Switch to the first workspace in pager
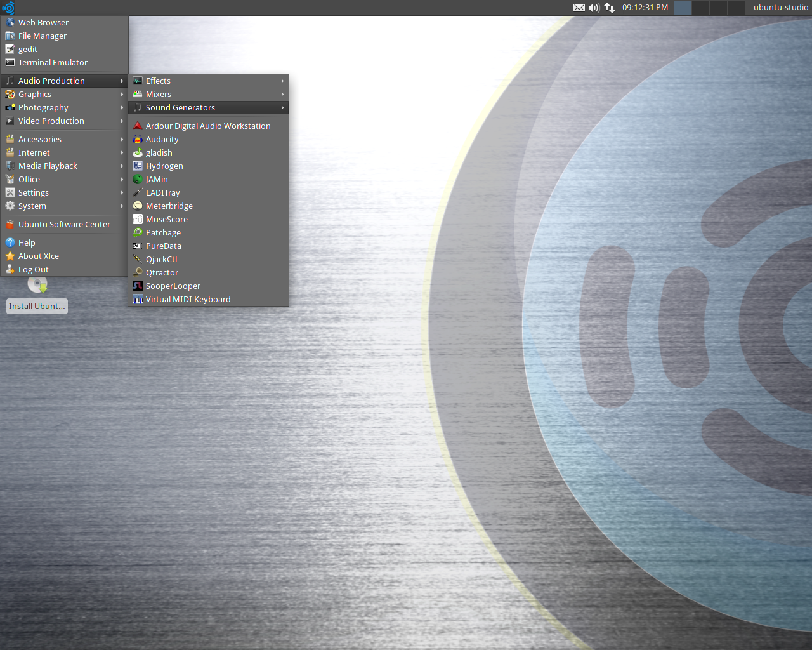The image size is (812, 650). coord(683,8)
